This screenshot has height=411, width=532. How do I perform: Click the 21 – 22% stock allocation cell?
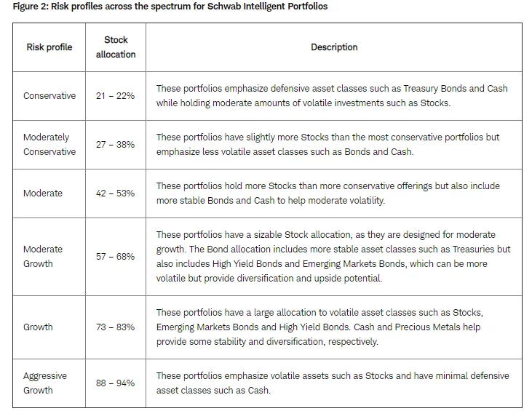tap(116, 95)
